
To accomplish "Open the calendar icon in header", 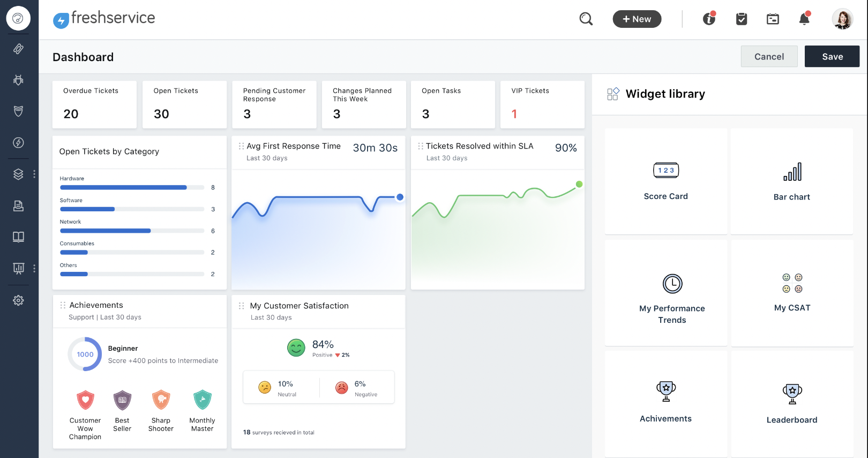I will (773, 19).
